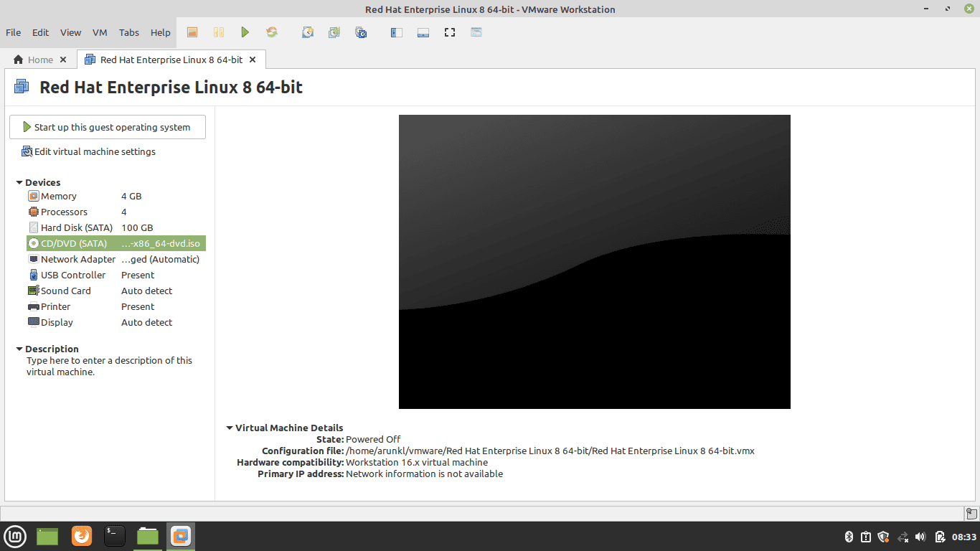Click the Bluetooth tray icon
Image resolution: width=980 pixels, height=551 pixels.
(x=848, y=537)
